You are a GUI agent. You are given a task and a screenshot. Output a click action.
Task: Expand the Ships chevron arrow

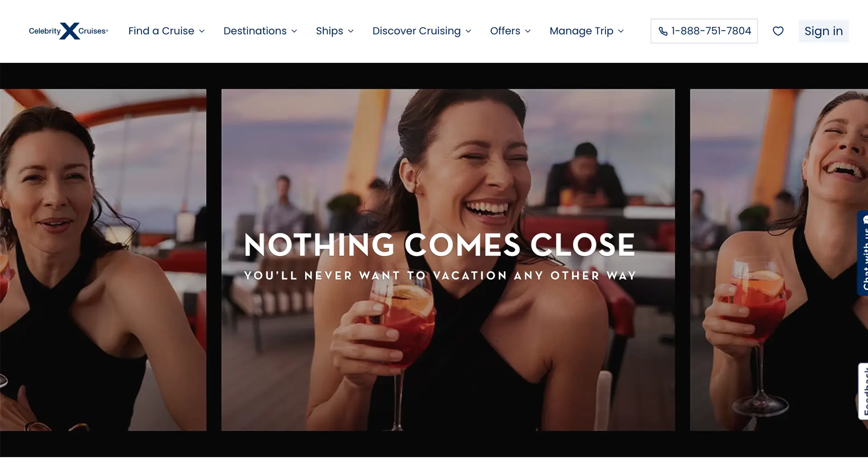coord(351,31)
